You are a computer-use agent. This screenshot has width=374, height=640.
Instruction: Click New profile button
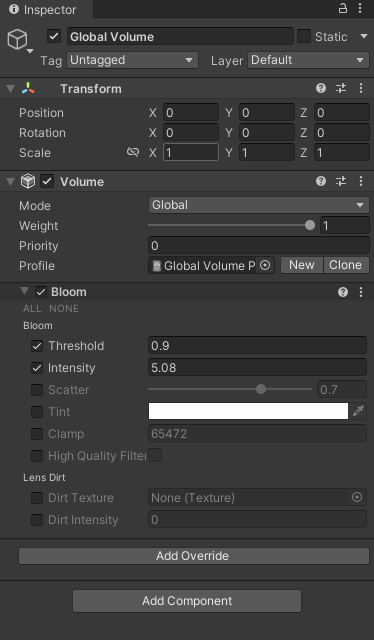pos(302,265)
